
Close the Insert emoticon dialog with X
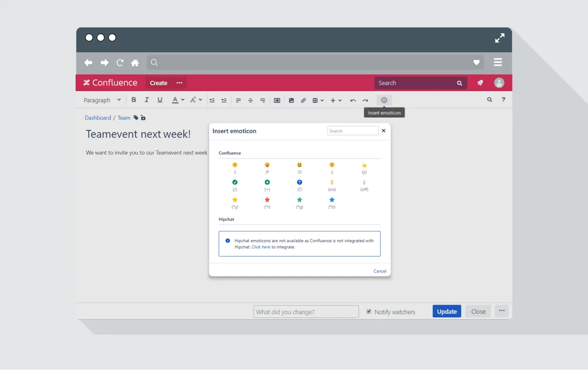[x=384, y=131]
